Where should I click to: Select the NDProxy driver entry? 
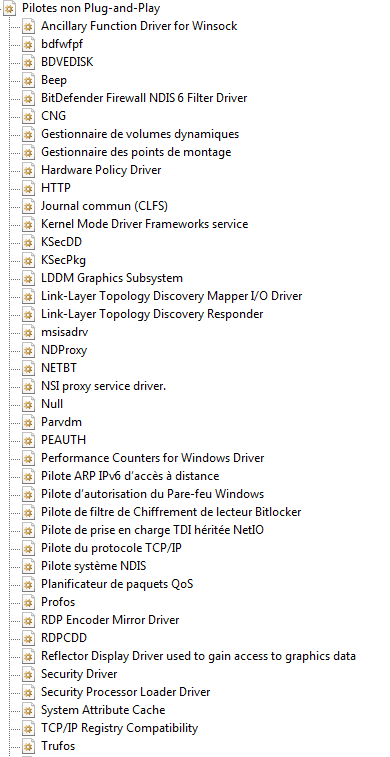pyautogui.click(x=64, y=350)
